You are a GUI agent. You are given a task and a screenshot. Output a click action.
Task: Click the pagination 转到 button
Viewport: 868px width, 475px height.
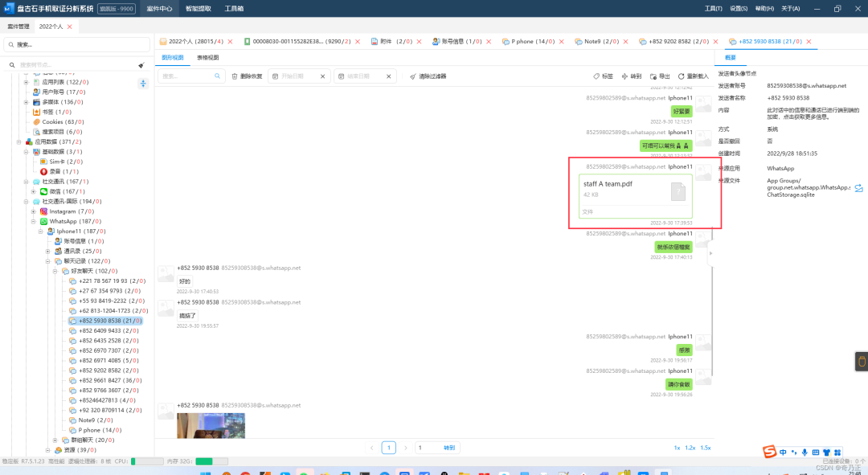pos(449,448)
